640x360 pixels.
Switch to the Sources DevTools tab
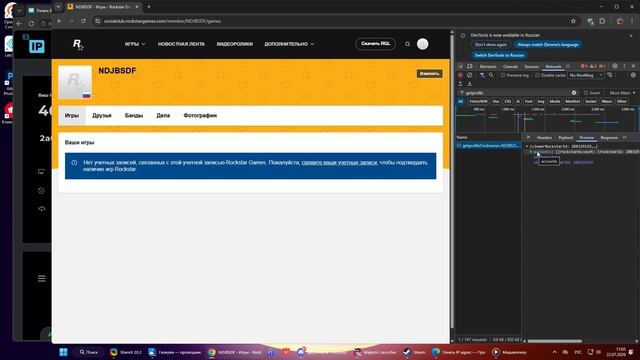click(531, 66)
